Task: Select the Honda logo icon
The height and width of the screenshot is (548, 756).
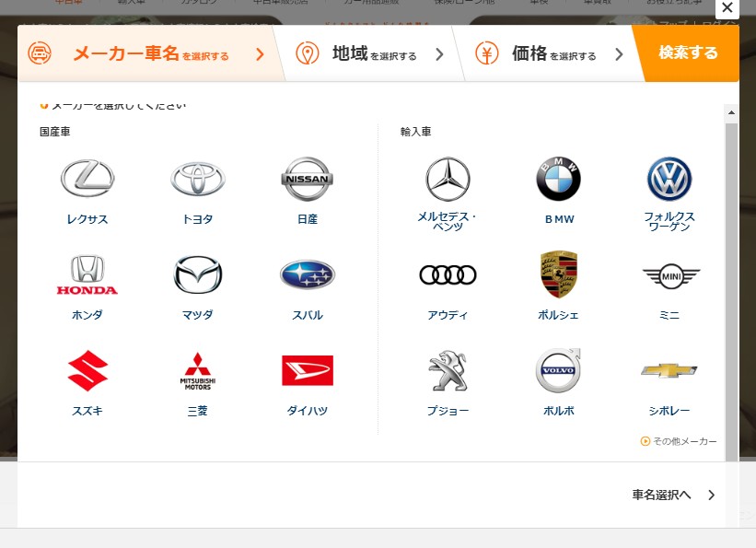Action: (87, 274)
